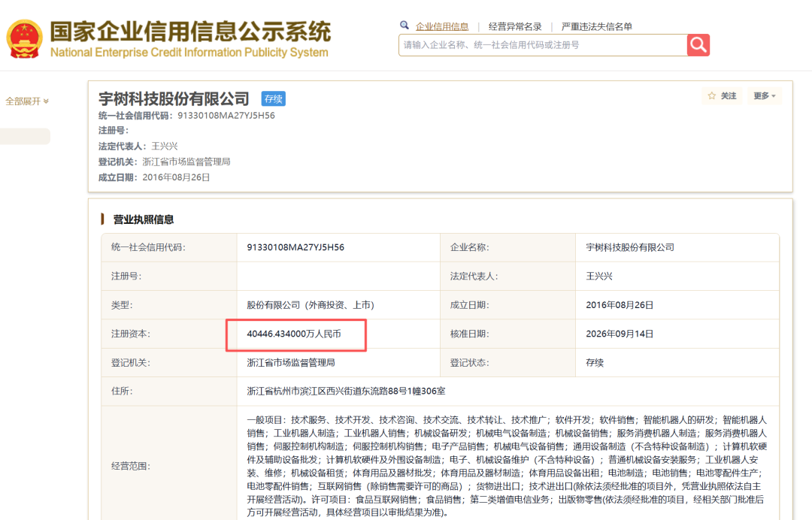Select the 经营异常名录 search tab
Screen dimensions: 812x520
515,26
